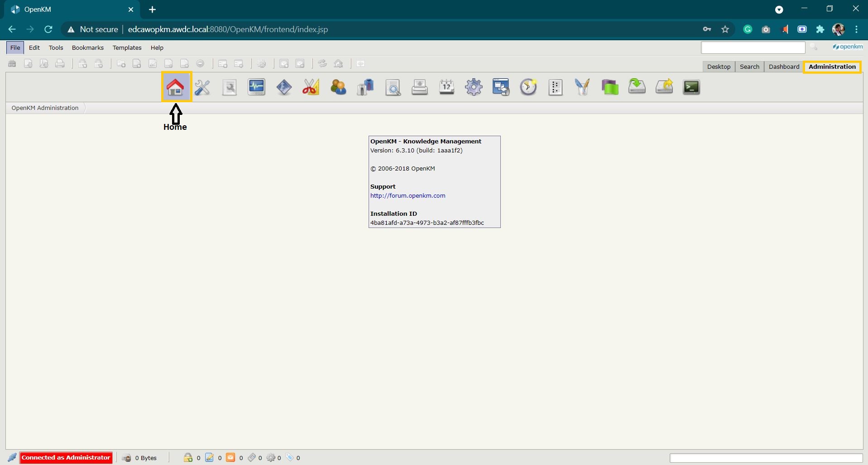This screenshot has height=465, width=868.
Task: Open the terminal Scripting icon
Action: [x=691, y=87]
